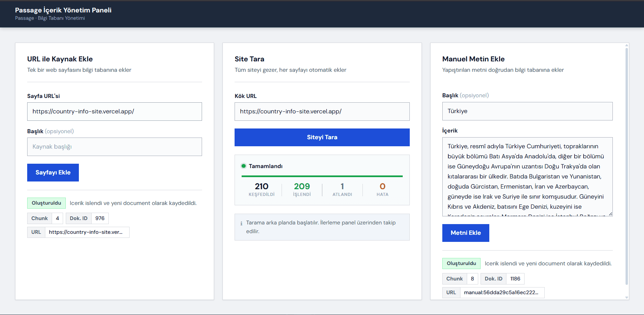Click the 209 İşlendi counter
This screenshot has width=644, height=315.
(x=302, y=190)
